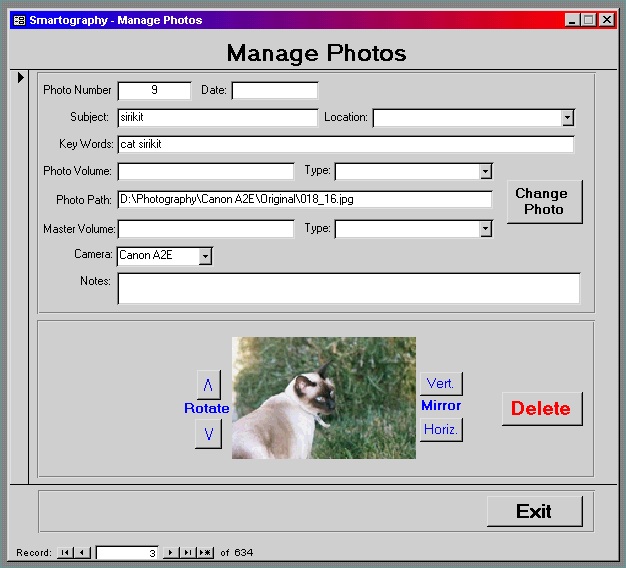626x568 pixels.
Task: Click the record selector arrow
Action: coord(21,77)
